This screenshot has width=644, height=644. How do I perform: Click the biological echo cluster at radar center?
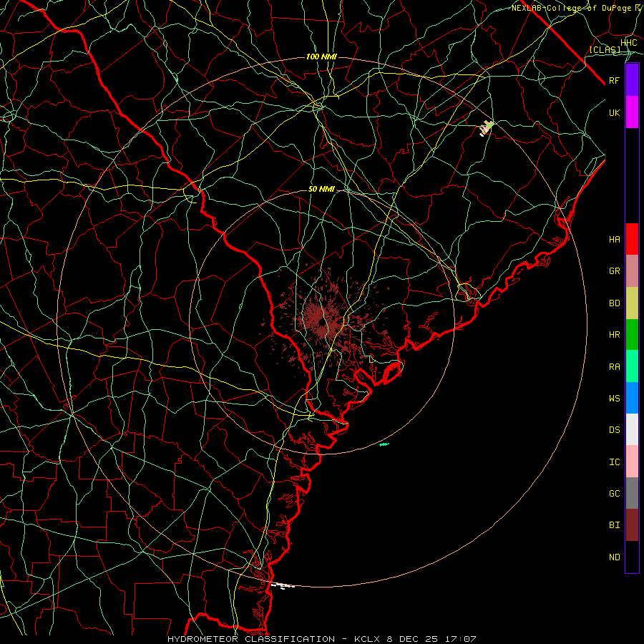(323, 318)
